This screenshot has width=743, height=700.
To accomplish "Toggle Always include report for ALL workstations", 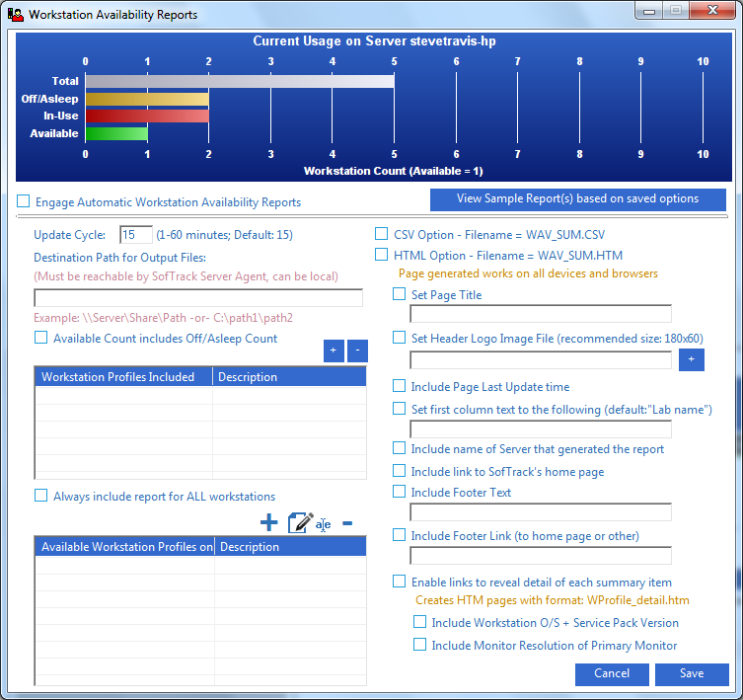I will click(x=41, y=496).
